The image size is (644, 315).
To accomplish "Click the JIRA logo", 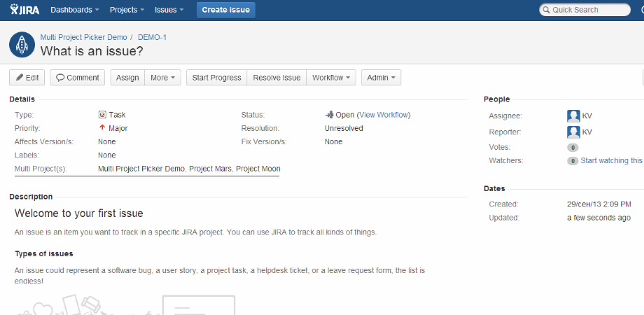I will [24, 9].
